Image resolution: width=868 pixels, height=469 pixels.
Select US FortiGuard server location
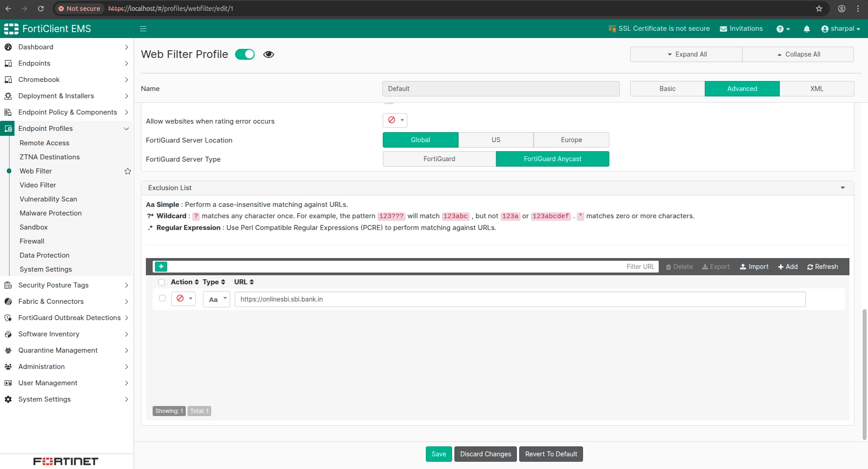(496, 140)
